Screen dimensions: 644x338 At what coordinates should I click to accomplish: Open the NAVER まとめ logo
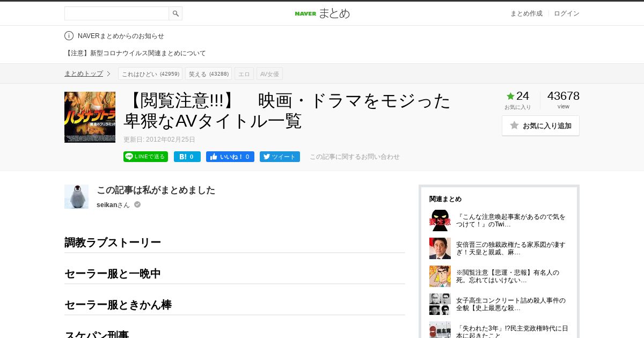pyautogui.click(x=322, y=13)
